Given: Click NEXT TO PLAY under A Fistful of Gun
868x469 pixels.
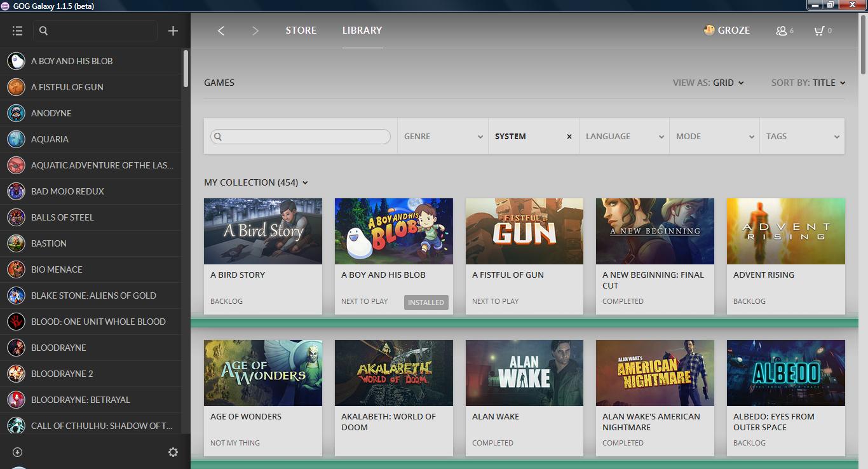Looking at the screenshot, I should point(495,301).
